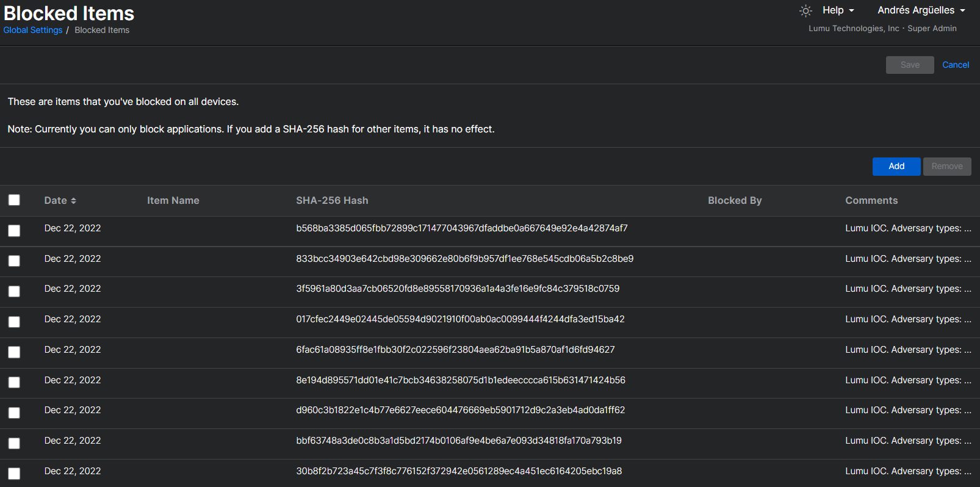This screenshot has width=980, height=487.
Task: Check the box for hash starting 8e194d89
Action: click(14, 383)
